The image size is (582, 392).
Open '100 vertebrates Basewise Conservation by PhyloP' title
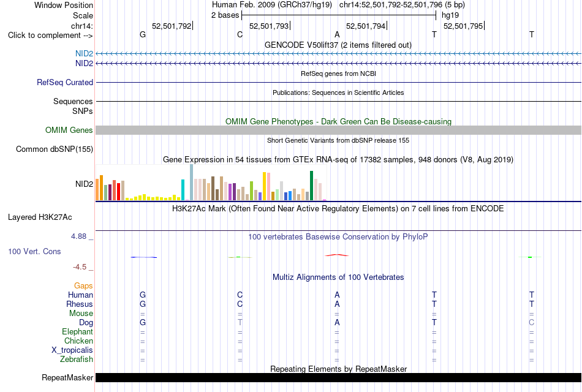click(x=338, y=237)
